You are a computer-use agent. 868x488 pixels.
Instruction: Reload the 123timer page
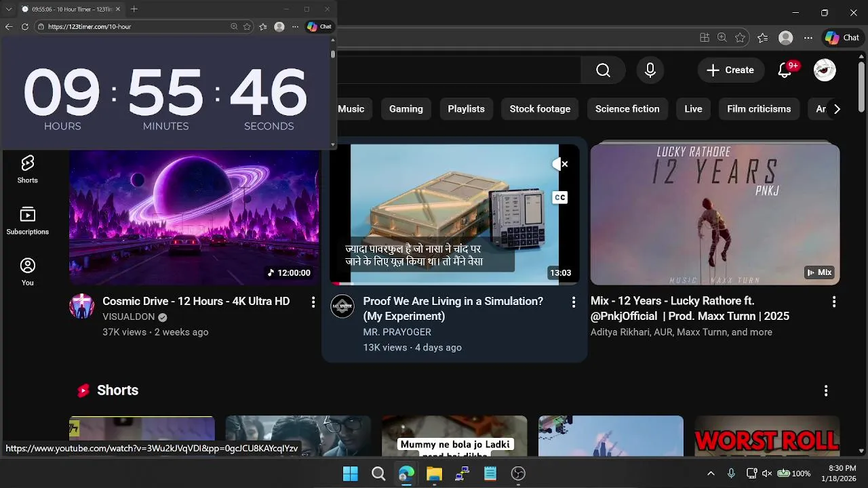click(25, 26)
